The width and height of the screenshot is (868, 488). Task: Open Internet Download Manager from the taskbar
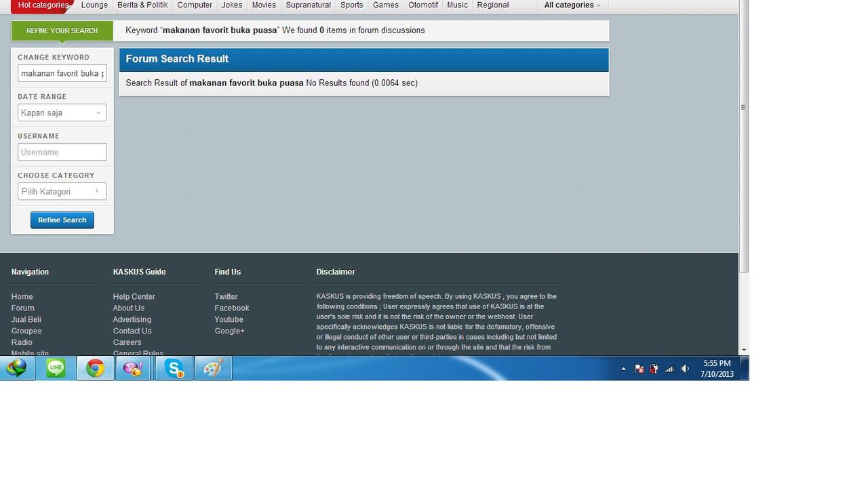(17, 368)
